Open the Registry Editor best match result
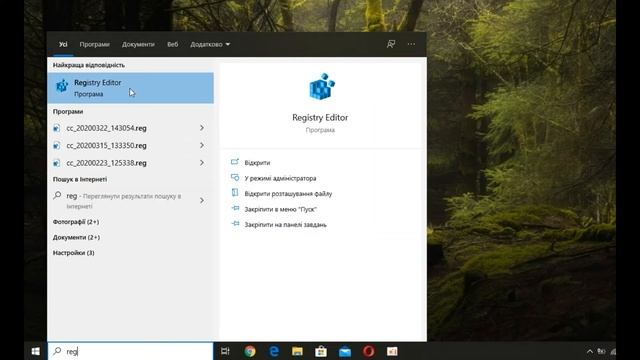The height and width of the screenshot is (360, 640). (x=130, y=88)
